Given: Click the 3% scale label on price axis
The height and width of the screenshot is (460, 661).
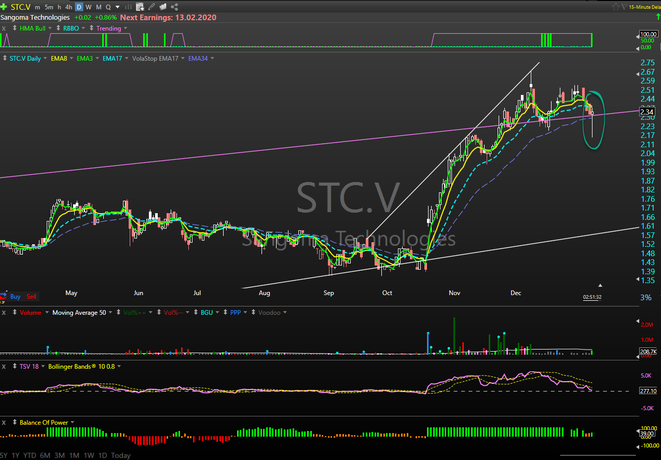Looking at the screenshot, I should [x=646, y=297].
